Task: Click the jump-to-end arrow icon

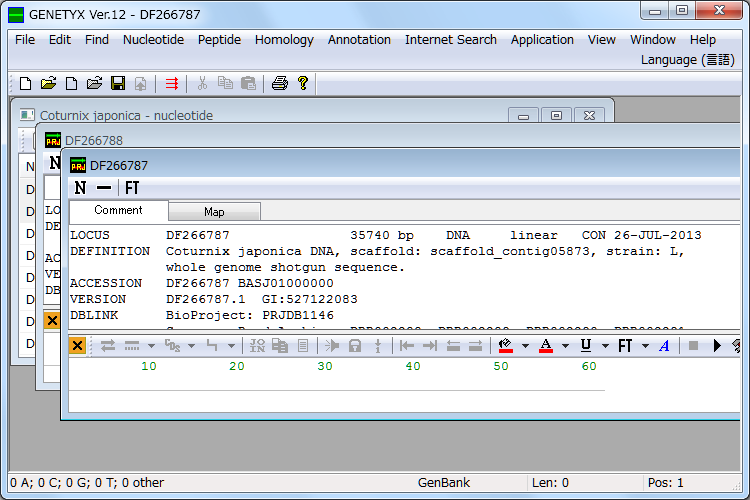Action: pyautogui.click(x=430, y=345)
